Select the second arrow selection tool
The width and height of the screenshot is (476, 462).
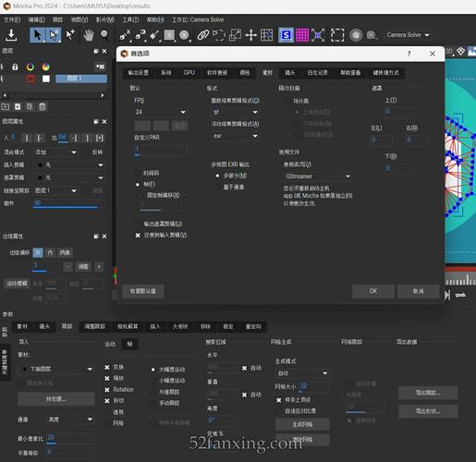pyautogui.click(x=54, y=35)
